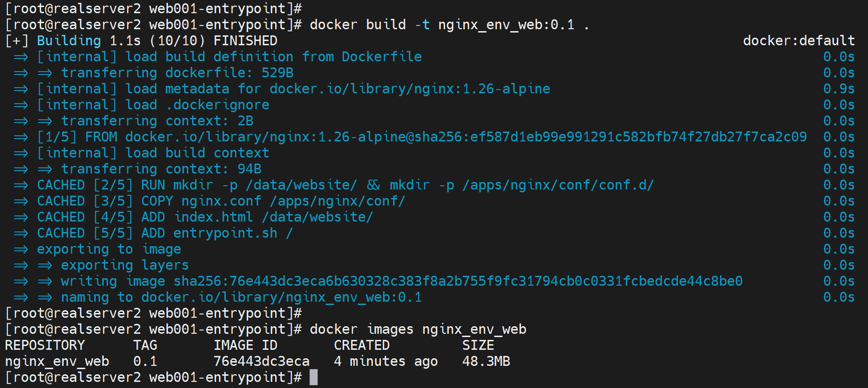Click the nginx:1.26-alpine metadata line

click(293, 89)
